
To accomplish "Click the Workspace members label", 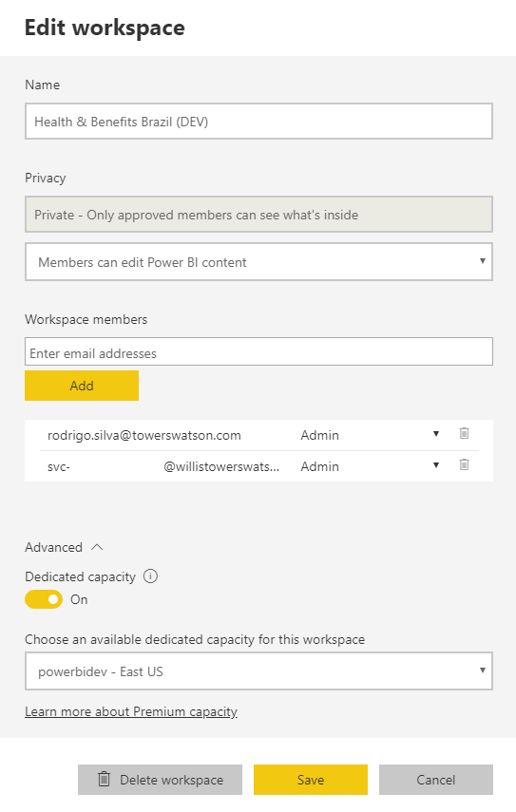I will point(86,319).
